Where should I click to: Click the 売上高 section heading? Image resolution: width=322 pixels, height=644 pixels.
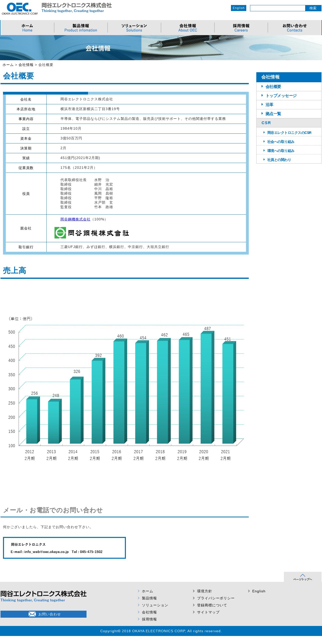tap(15, 270)
